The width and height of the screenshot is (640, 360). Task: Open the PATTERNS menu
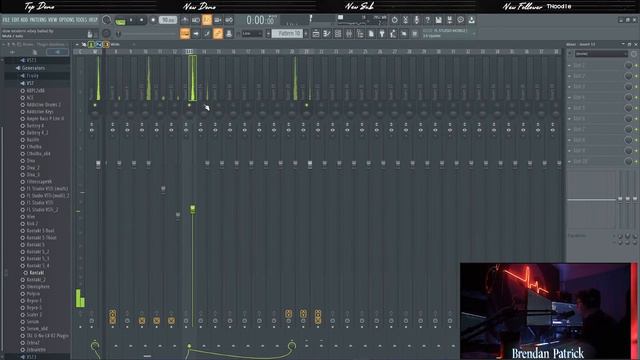click(x=38, y=20)
